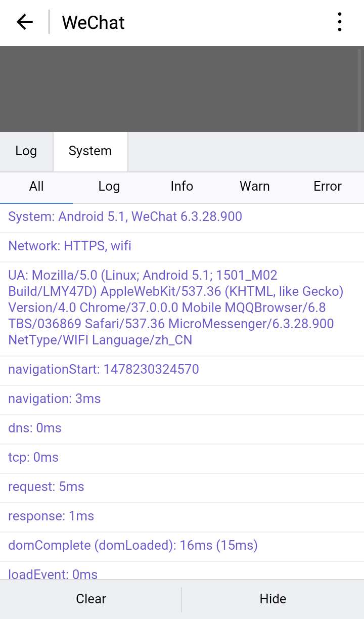Hide the console panel
Screen dimensions: 364x619
point(273,599)
